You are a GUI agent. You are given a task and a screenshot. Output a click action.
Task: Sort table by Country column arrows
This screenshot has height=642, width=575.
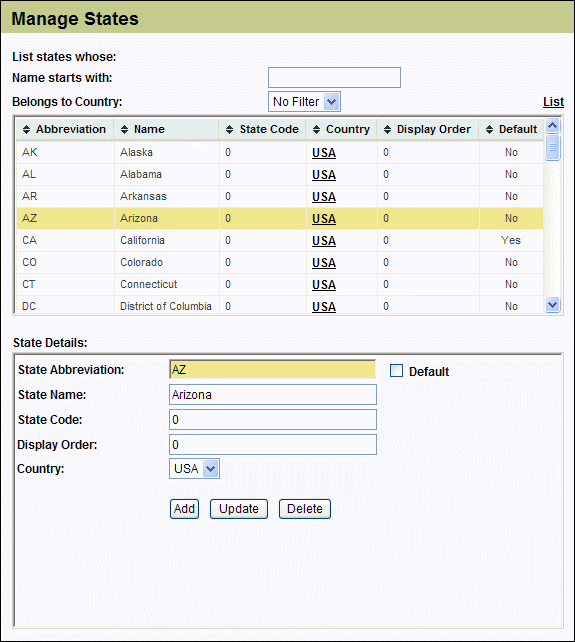(316, 130)
